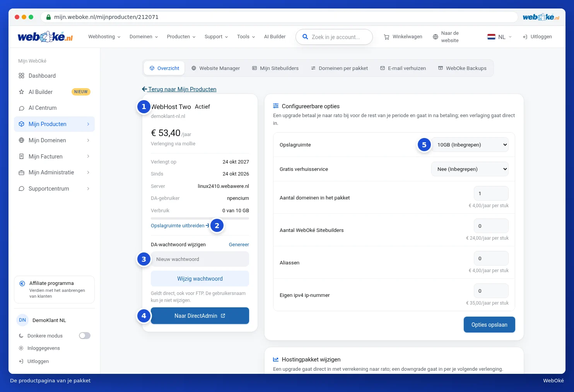Open Dashboard in the sidebar
Screen dimensions: 574x392
54,76
